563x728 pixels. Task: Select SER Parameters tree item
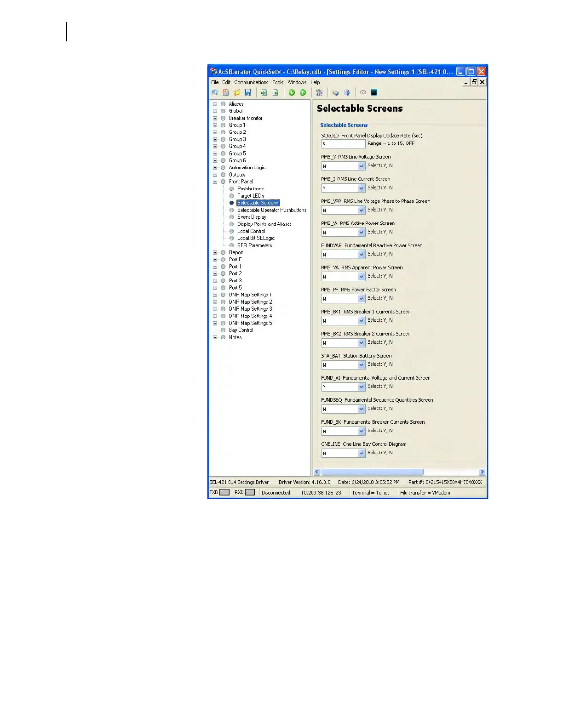click(x=254, y=245)
